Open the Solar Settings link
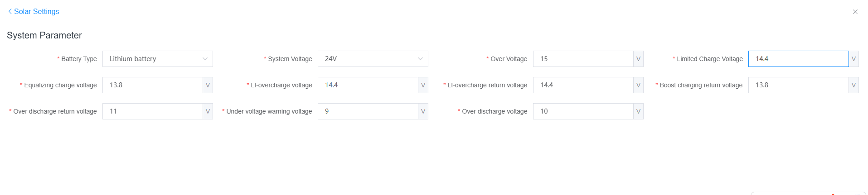 point(36,11)
